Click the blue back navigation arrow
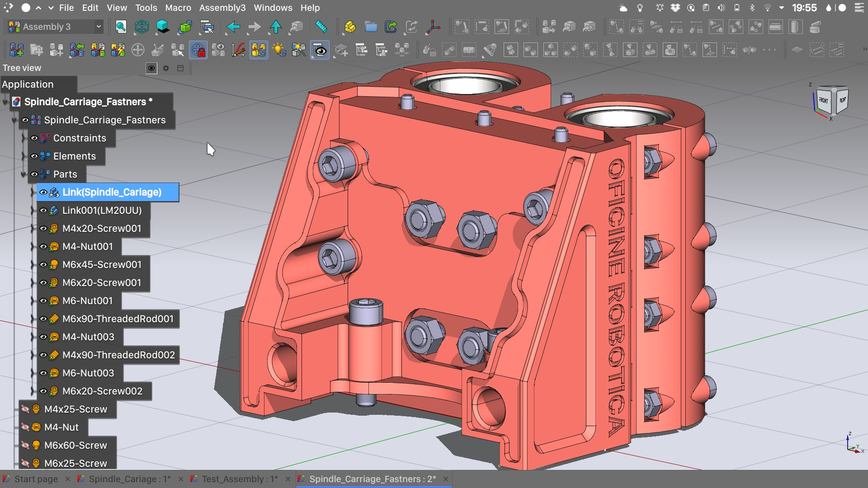The image size is (868, 488). [x=233, y=27]
